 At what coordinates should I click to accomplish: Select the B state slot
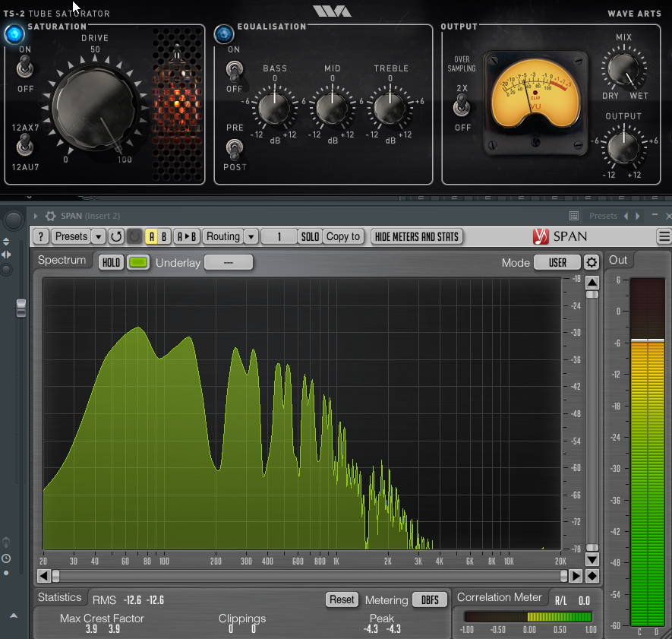pos(164,237)
